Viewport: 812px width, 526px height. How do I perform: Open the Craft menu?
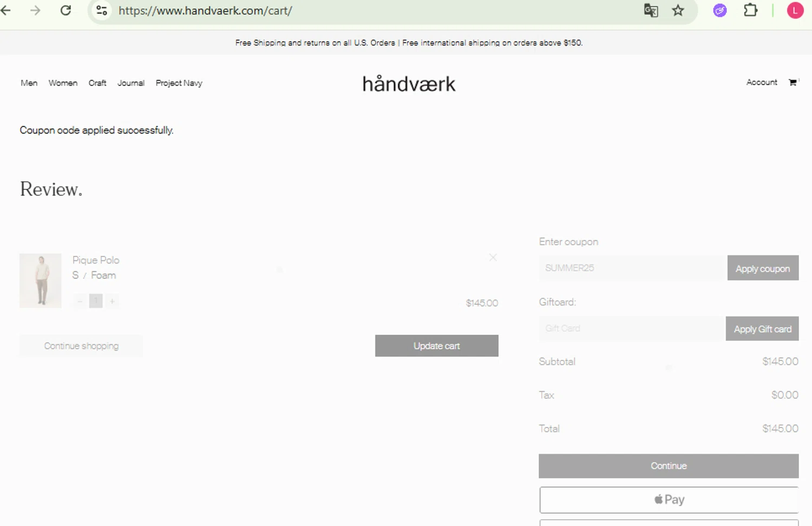coord(97,83)
